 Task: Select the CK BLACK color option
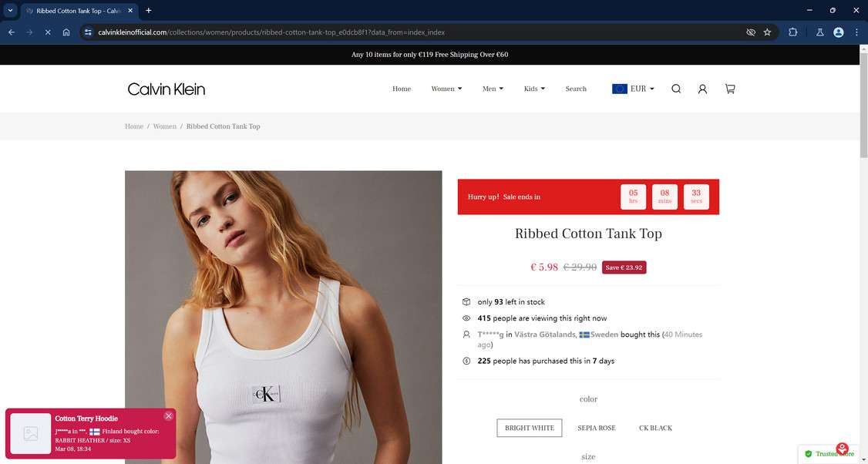(655, 428)
